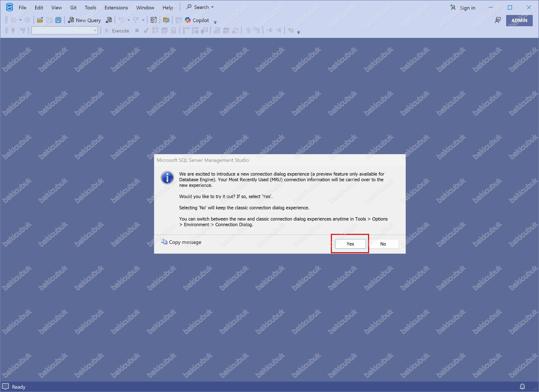539x392 pixels.
Task: Click the Copy message link
Action: 181,242
